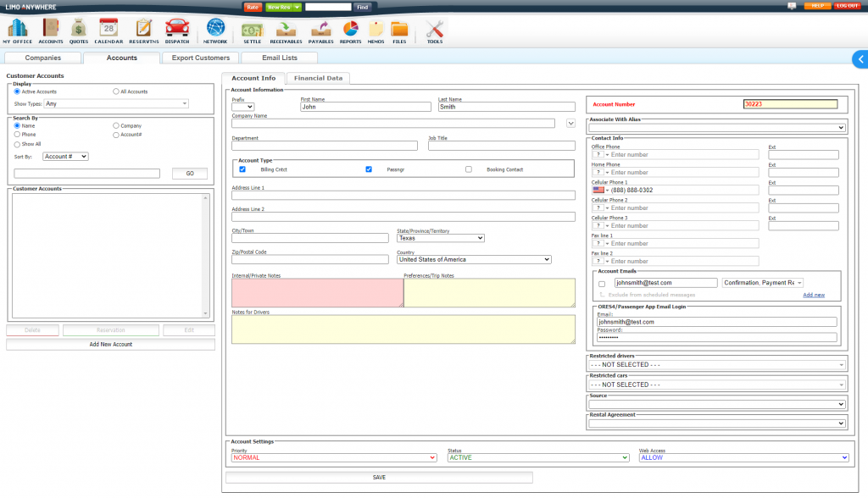Click the pink Internal/Private Notes area
Image resolution: width=868 pixels, height=498 pixels.
click(317, 293)
